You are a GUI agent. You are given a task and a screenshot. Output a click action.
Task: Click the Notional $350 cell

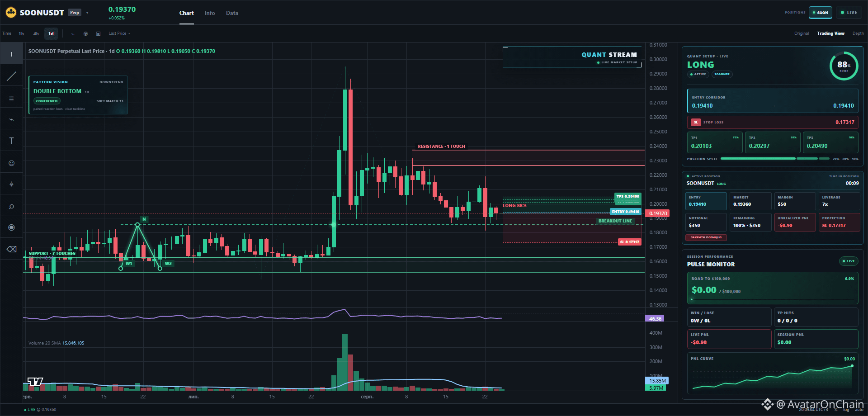click(x=706, y=222)
